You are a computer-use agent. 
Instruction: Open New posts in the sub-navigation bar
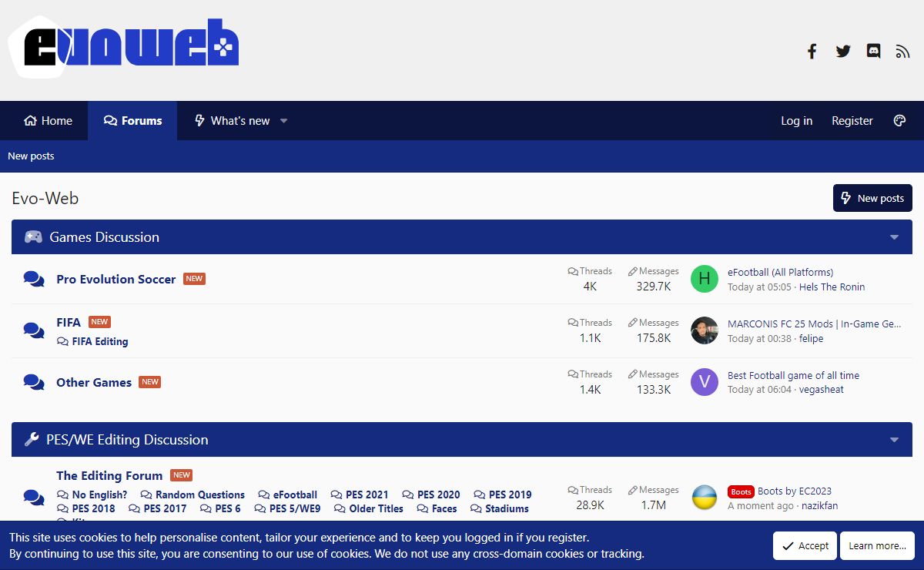pos(31,156)
